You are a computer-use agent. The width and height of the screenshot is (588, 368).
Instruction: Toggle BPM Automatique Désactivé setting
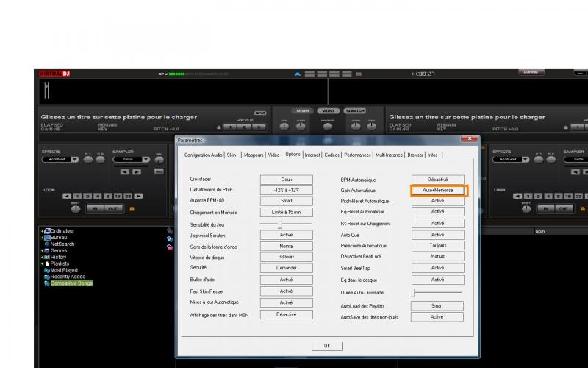pos(437,179)
